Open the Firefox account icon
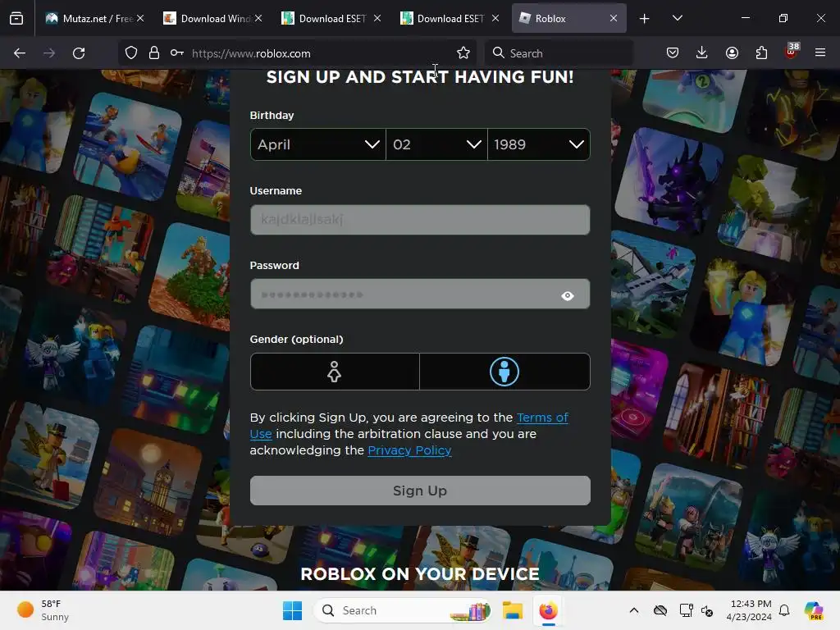 coord(732,53)
